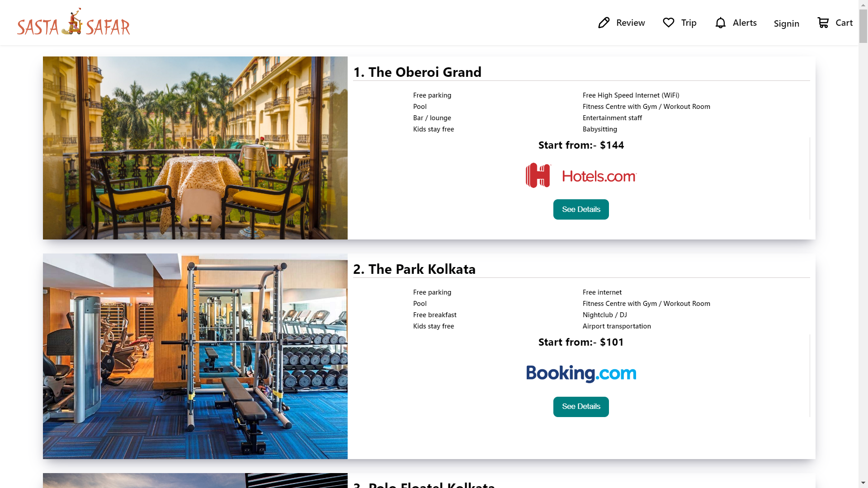Open The Park Kolkata gym photo
This screenshot has height=488, width=868.
pos(195,356)
